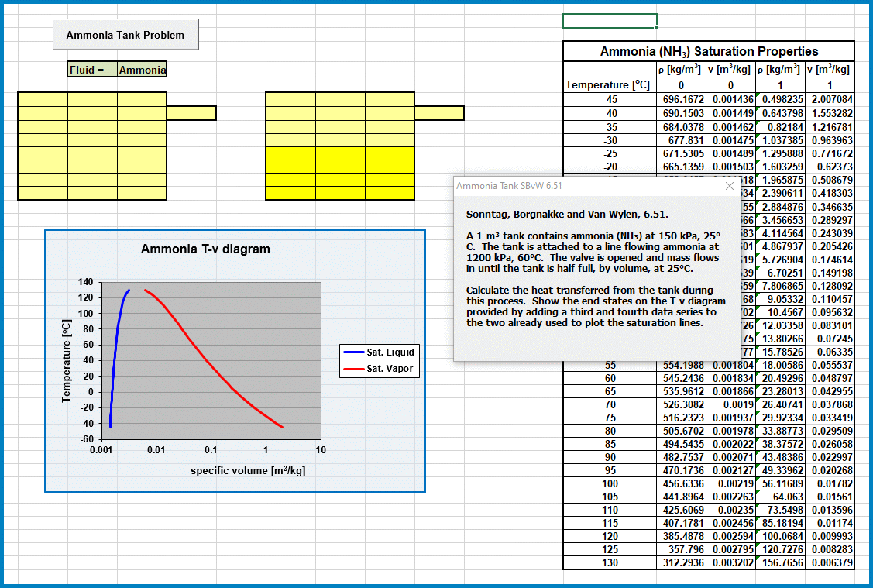Click the Ammonia T-v diagram chart title
The image size is (873, 588).
[205, 249]
